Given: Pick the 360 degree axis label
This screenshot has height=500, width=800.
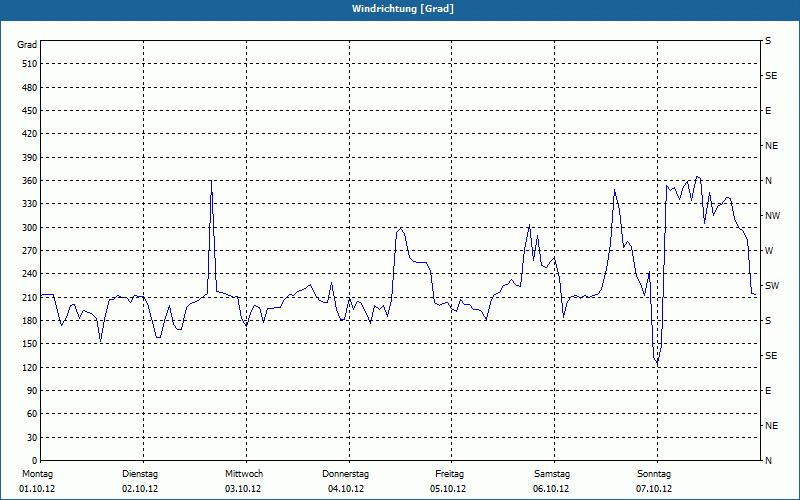Looking at the screenshot, I should [30, 181].
